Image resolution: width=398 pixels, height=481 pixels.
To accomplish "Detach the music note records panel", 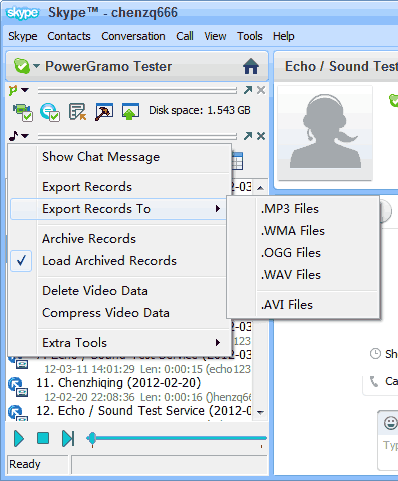I will click(248, 136).
